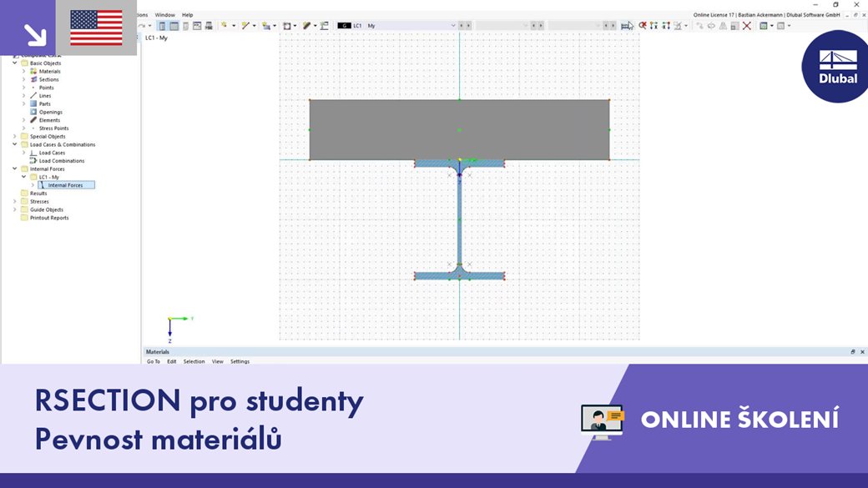The image size is (868, 488).
Task: Click the element numbering x1 icon
Action: pos(666,26)
